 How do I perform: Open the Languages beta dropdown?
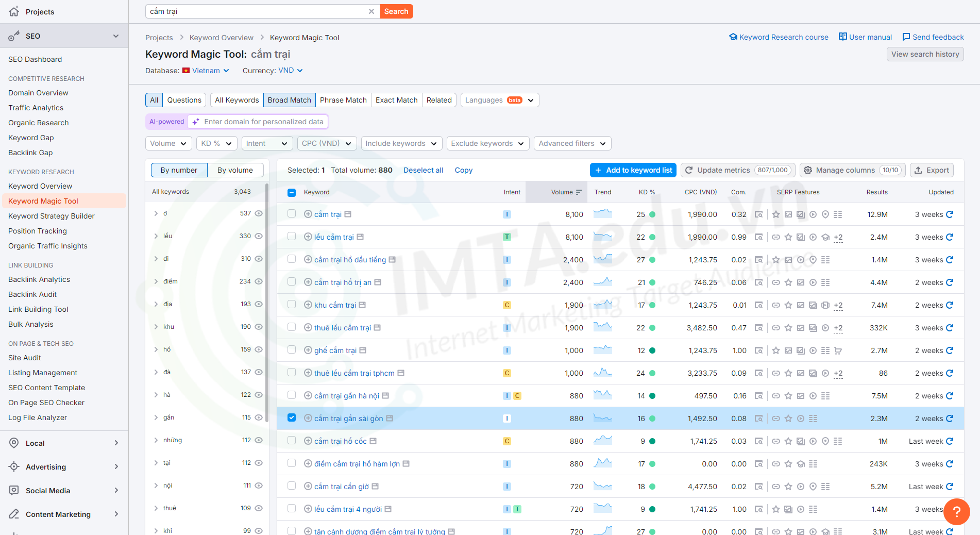click(x=500, y=100)
